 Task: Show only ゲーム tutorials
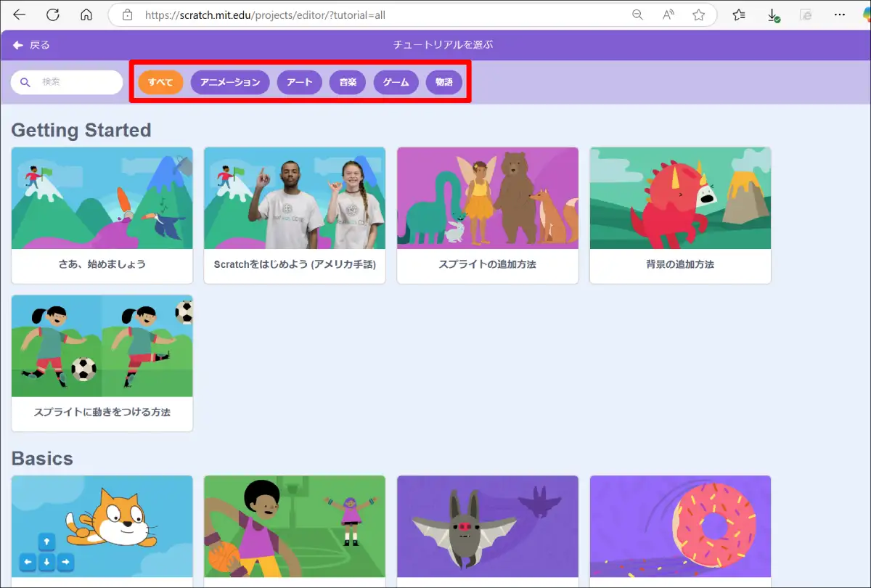tap(396, 82)
